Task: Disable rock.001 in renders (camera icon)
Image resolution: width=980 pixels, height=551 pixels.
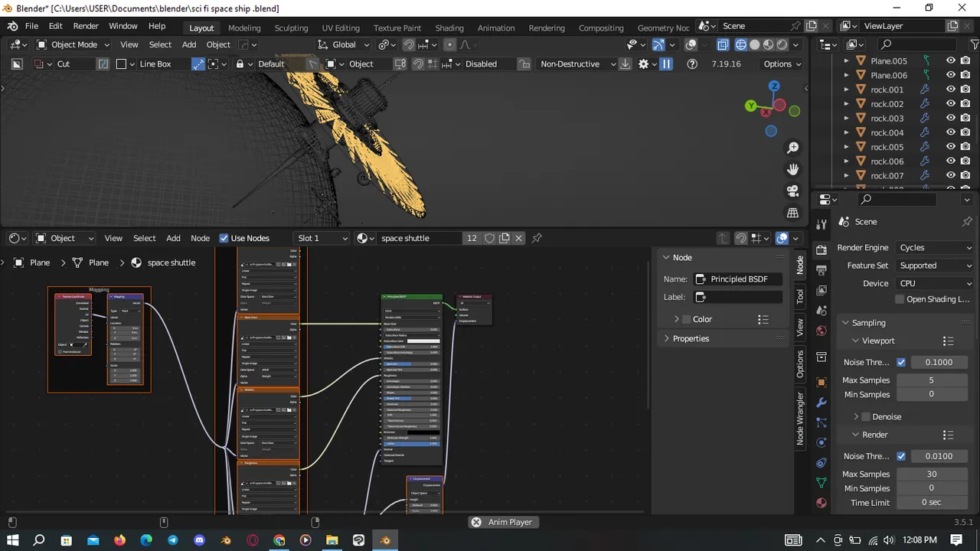Action: click(965, 90)
